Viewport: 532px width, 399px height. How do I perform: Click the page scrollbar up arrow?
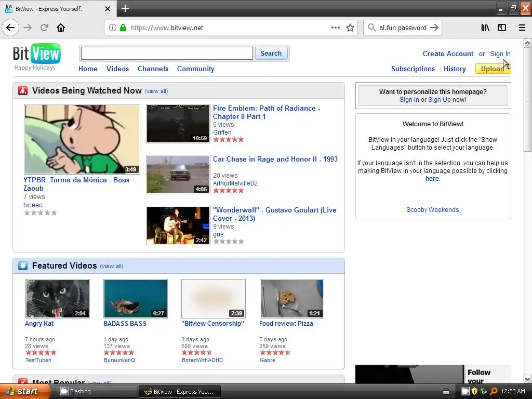click(x=528, y=43)
